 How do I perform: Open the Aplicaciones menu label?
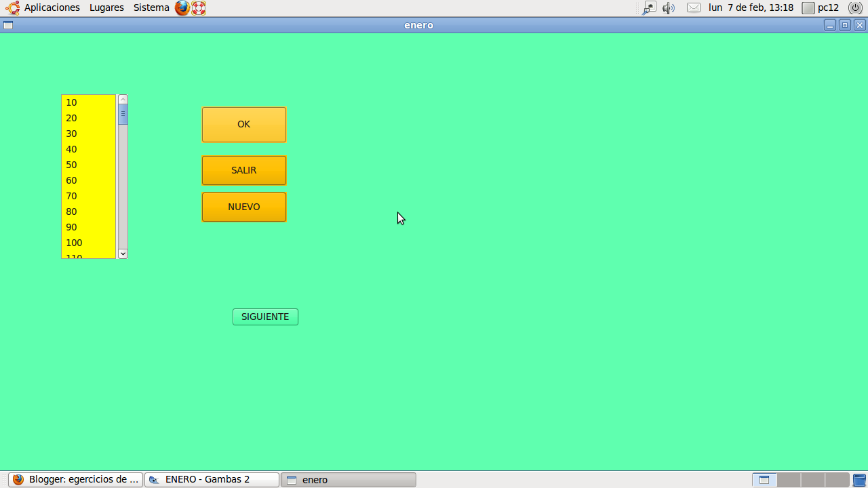[x=52, y=8]
